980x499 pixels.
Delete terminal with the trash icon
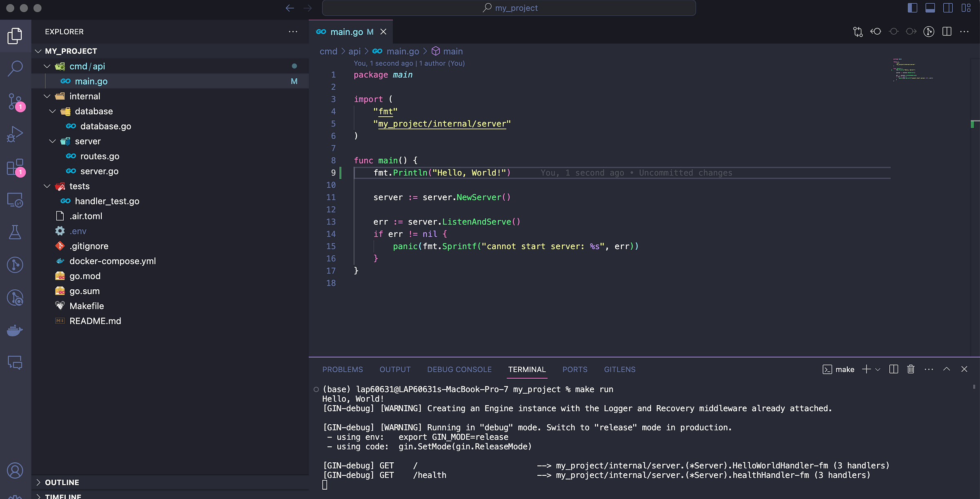[x=911, y=369]
